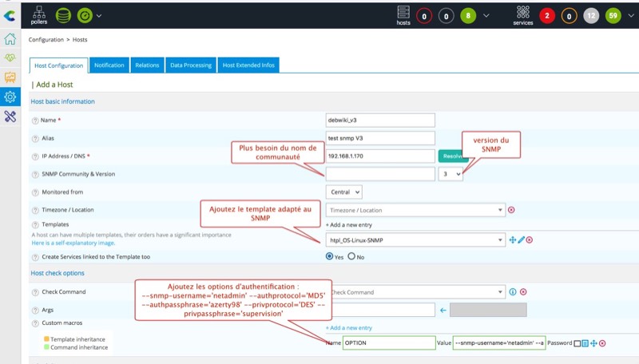Click the info icon next to Check Command
This screenshot has height=364, width=639.
[513, 292]
